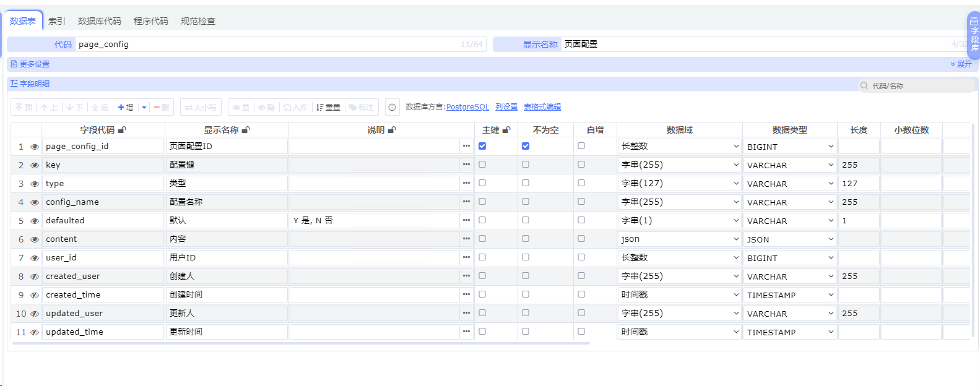Open 说明 ellipsis editor for content row
This screenshot has height=386, width=980.
(466, 239)
